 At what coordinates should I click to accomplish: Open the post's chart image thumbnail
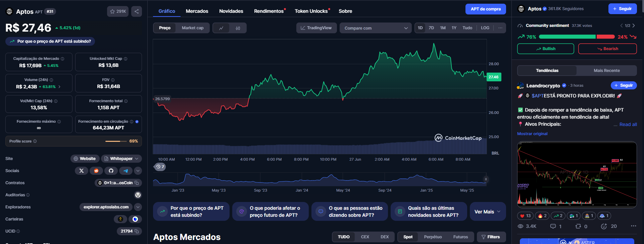point(577,175)
